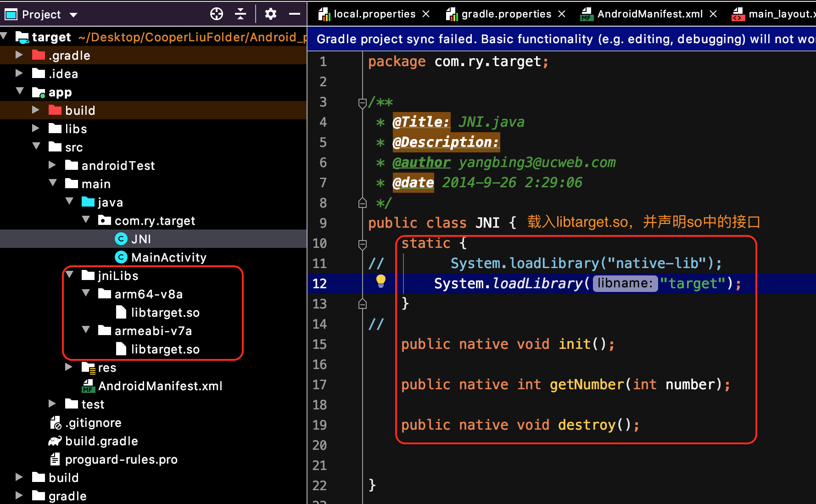Click the getNumber method name in editor
The image size is (816, 504).
587,384
